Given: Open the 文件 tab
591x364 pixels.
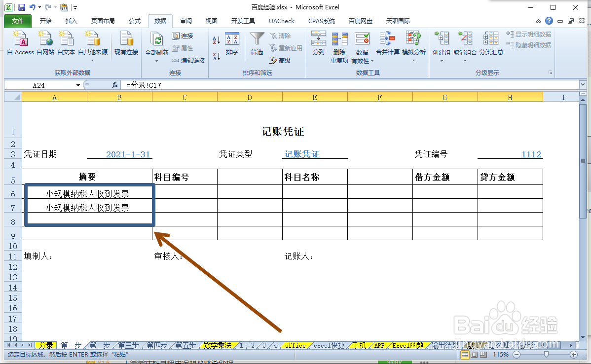Looking at the screenshot, I should pyautogui.click(x=18, y=21).
